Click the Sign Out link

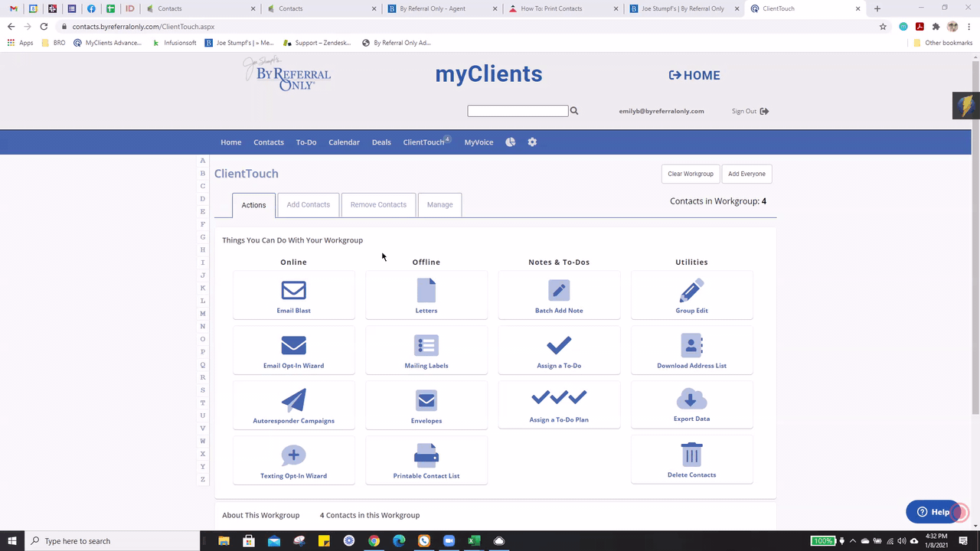[x=744, y=111]
